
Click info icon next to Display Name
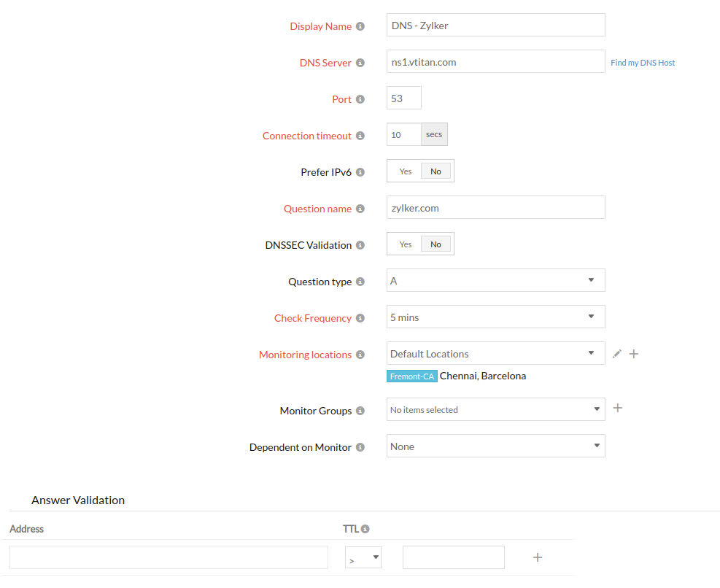click(x=360, y=27)
